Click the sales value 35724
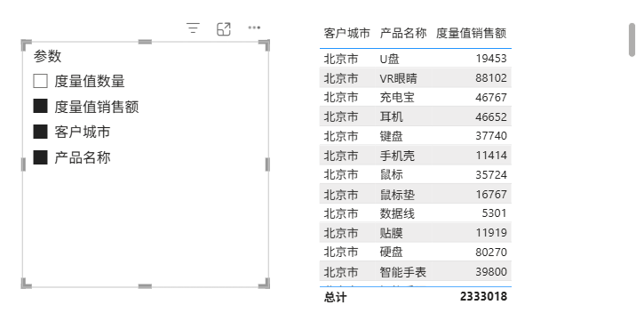 (491, 175)
